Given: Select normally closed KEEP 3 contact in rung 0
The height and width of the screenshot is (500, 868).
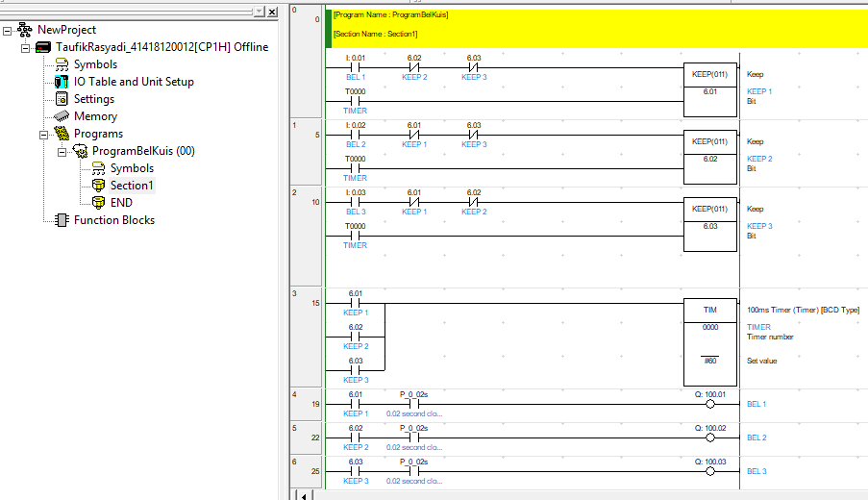Looking at the screenshot, I should (x=474, y=67).
